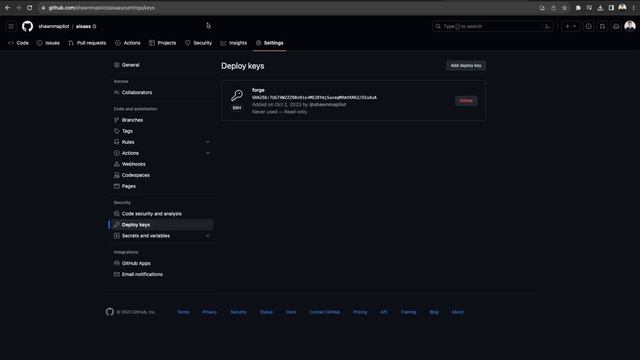Open shawnmapilot owner link
The height and width of the screenshot is (360, 640).
click(54, 27)
